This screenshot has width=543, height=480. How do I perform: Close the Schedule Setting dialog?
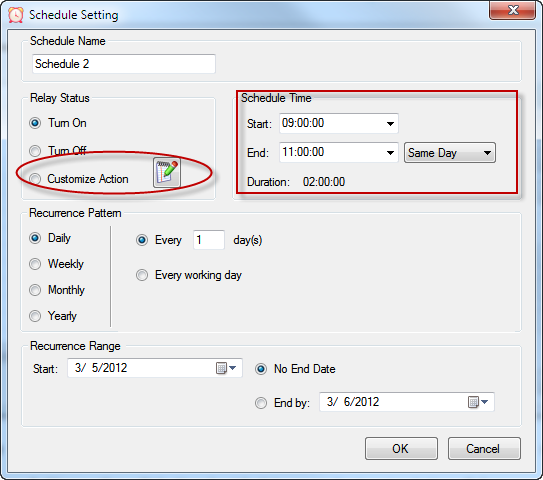[512, 10]
